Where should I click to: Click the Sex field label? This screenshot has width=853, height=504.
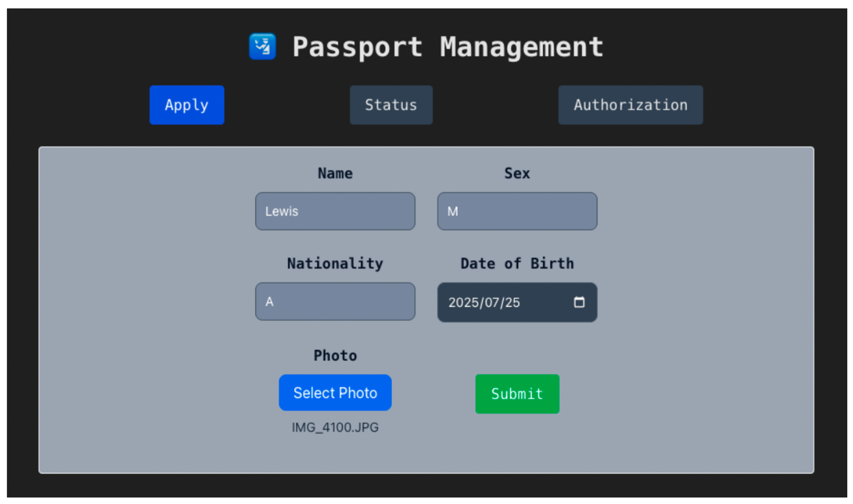pos(517,174)
